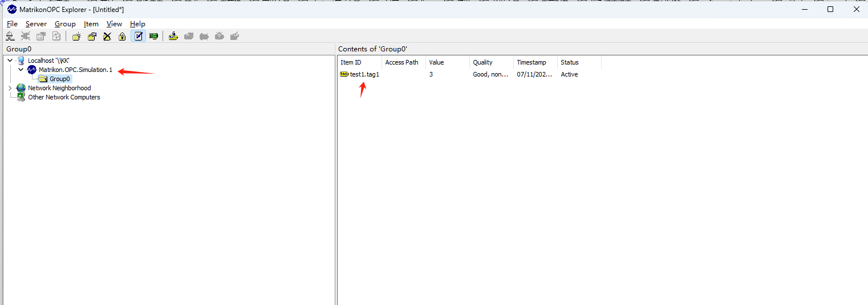
Task: Click the grayed refresh document toolbar icon
Action: click(56, 36)
